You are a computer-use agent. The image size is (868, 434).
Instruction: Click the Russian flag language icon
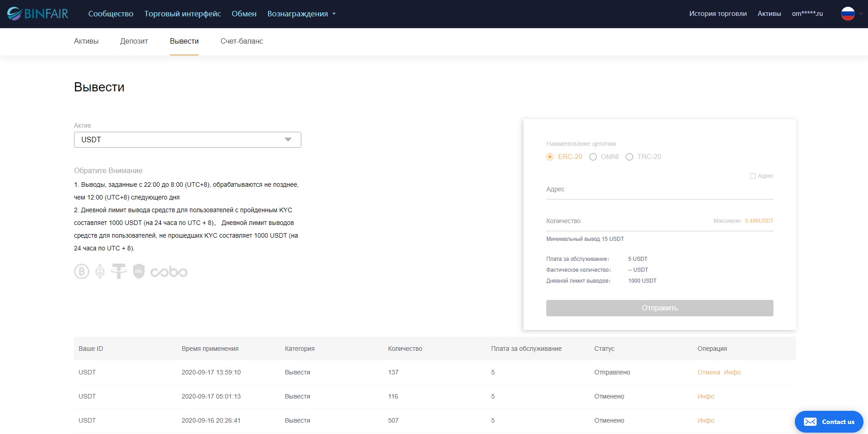coord(848,14)
